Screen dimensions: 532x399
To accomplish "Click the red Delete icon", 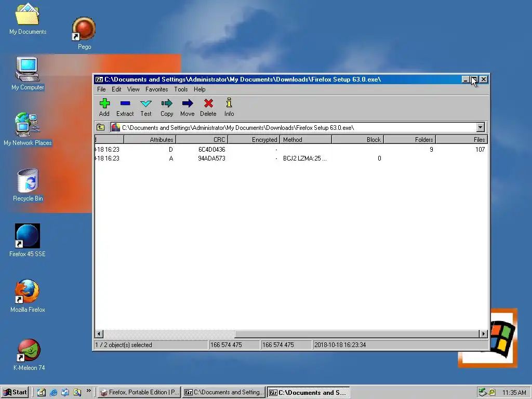I will click(x=208, y=103).
